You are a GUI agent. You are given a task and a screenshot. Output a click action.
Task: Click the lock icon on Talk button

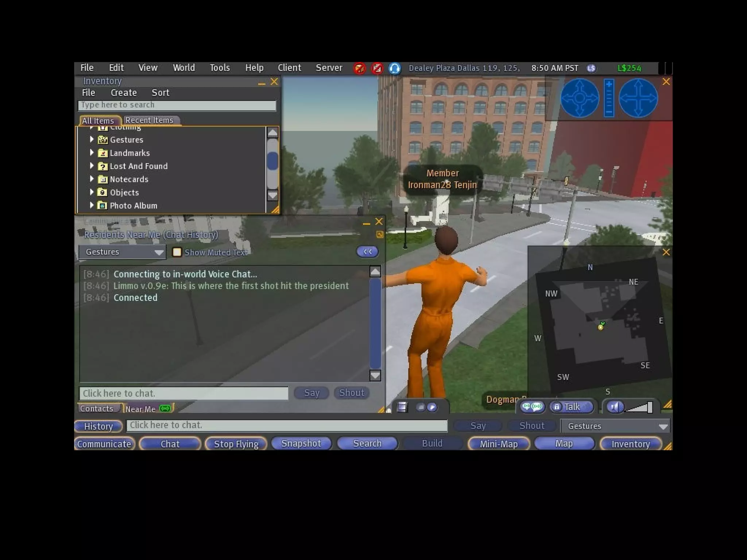[x=557, y=407]
